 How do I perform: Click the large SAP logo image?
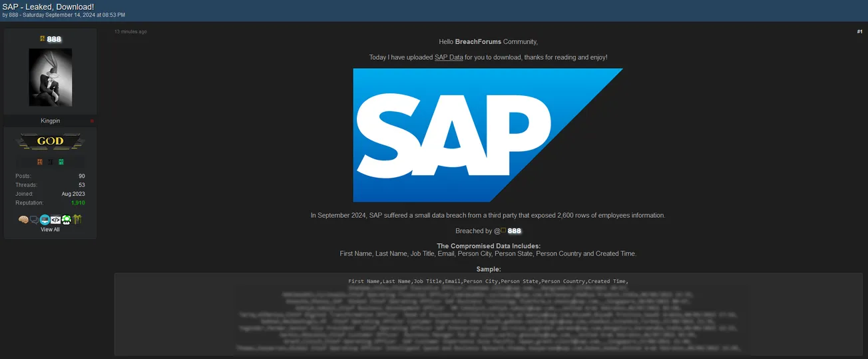[488, 135]
